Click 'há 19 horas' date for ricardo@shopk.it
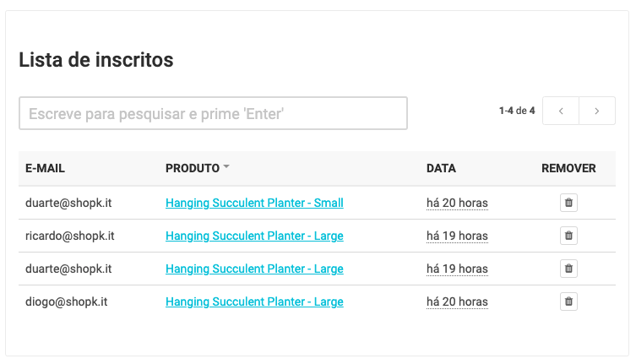Viewport: 636px width, 364px height. 457,236
